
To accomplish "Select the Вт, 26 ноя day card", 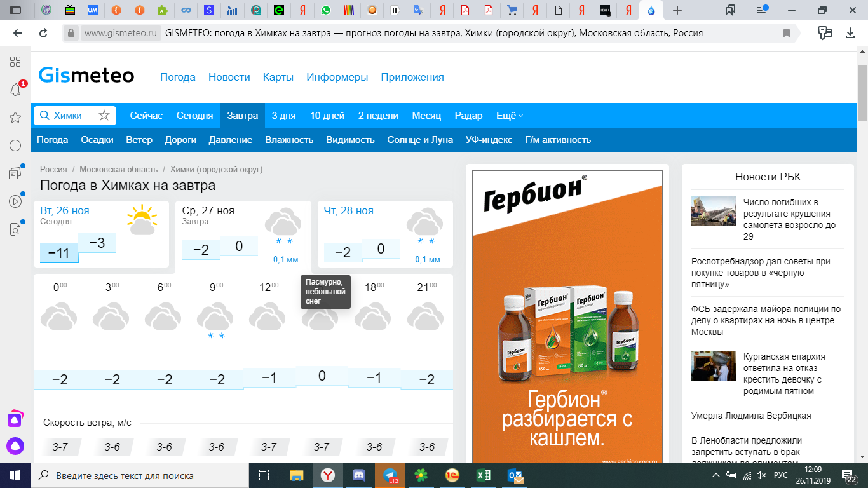I will pyautogui.click(x=101, y=234).
